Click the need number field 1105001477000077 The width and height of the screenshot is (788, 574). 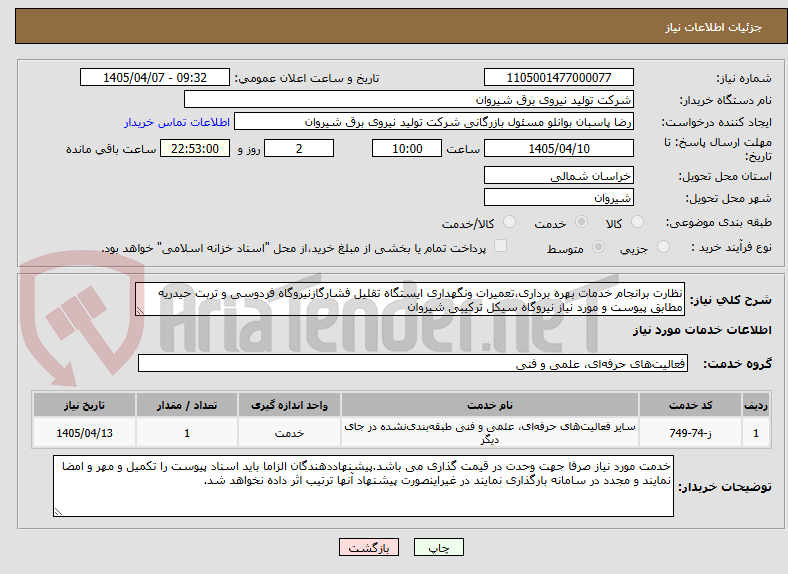pos(559,77)
